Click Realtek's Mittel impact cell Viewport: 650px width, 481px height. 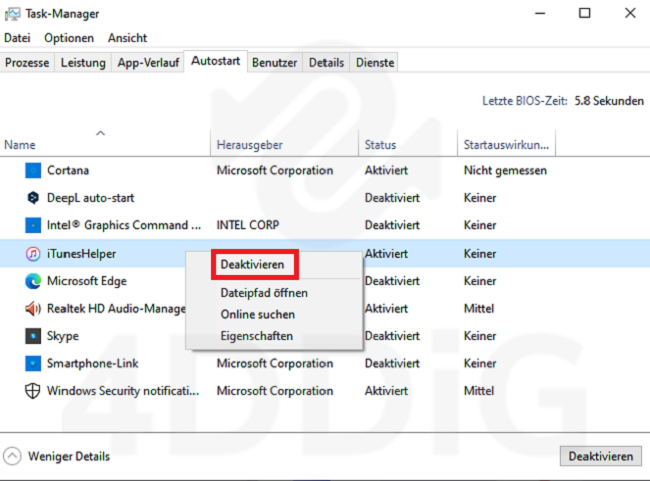pos(479,309)
